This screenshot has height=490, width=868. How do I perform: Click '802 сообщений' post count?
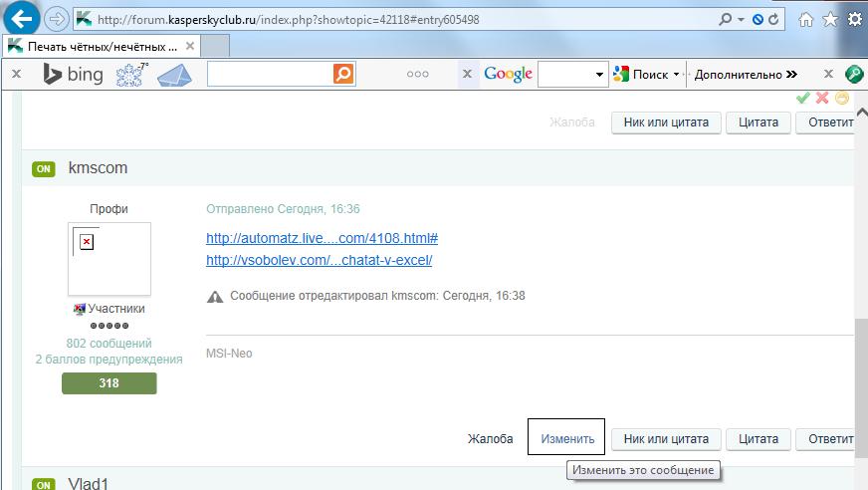point(109,344)
